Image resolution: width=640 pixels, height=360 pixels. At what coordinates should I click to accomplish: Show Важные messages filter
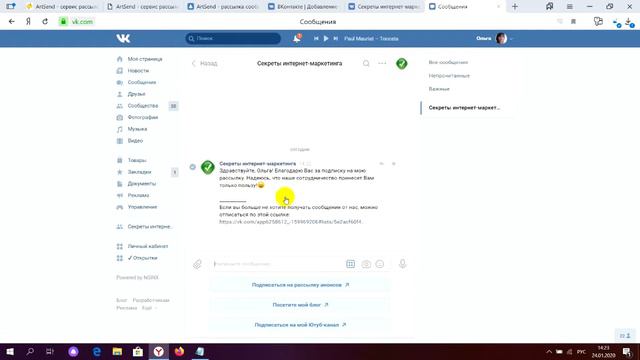point(439,89)
